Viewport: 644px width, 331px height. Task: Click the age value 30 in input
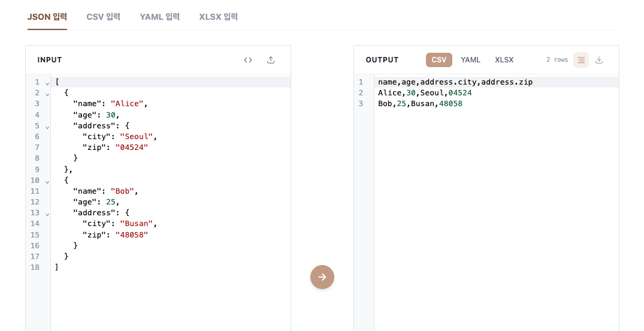[x=110, y=115]
